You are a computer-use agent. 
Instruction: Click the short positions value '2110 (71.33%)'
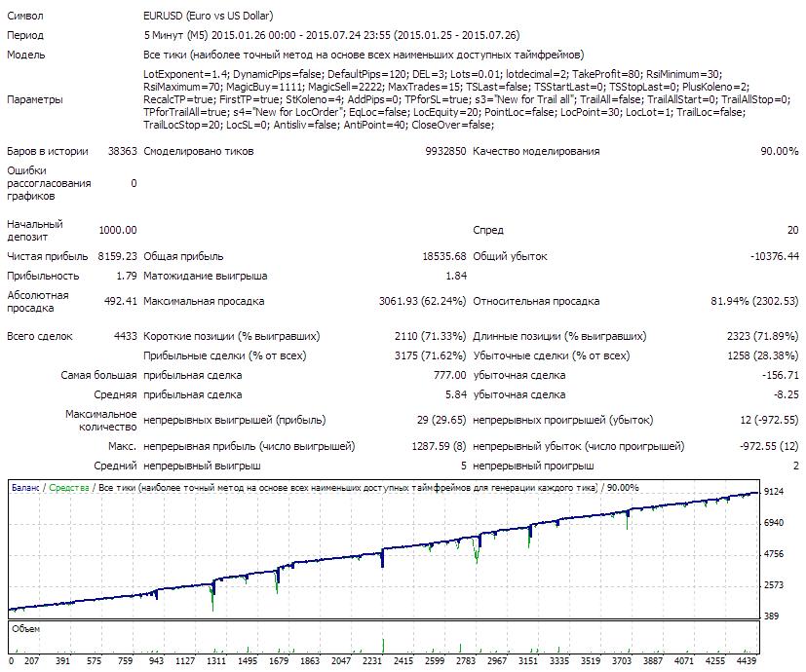[x=430, y=337]
